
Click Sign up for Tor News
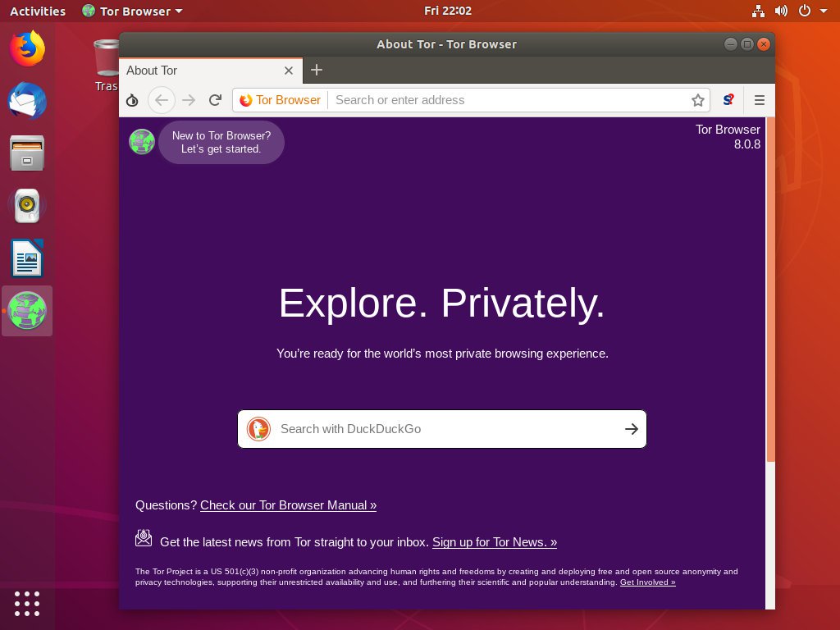tap(494, 542)
